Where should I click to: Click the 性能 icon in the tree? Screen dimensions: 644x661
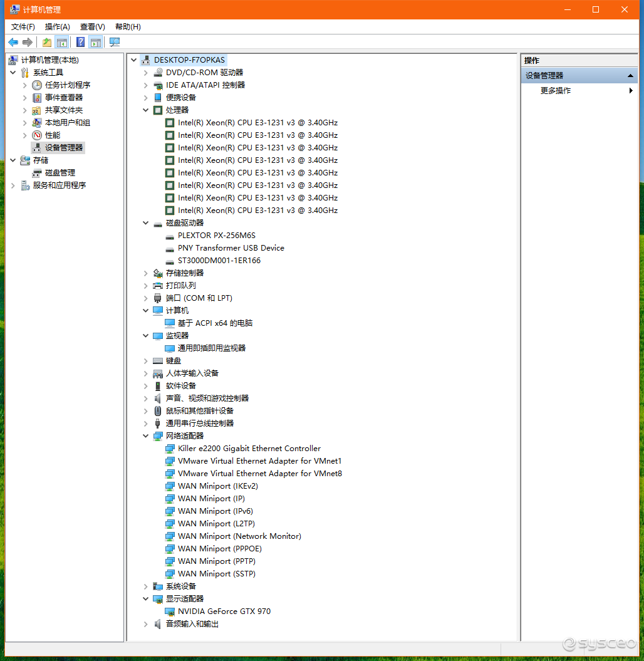[37, 135]
